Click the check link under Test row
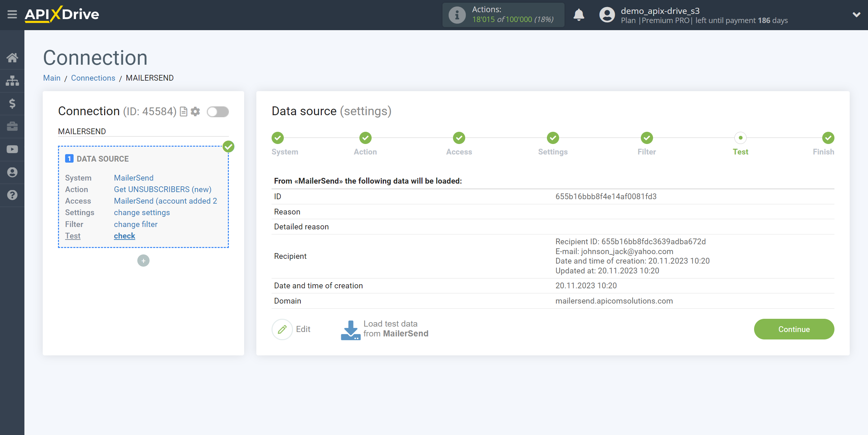 [x=124, y=235]
